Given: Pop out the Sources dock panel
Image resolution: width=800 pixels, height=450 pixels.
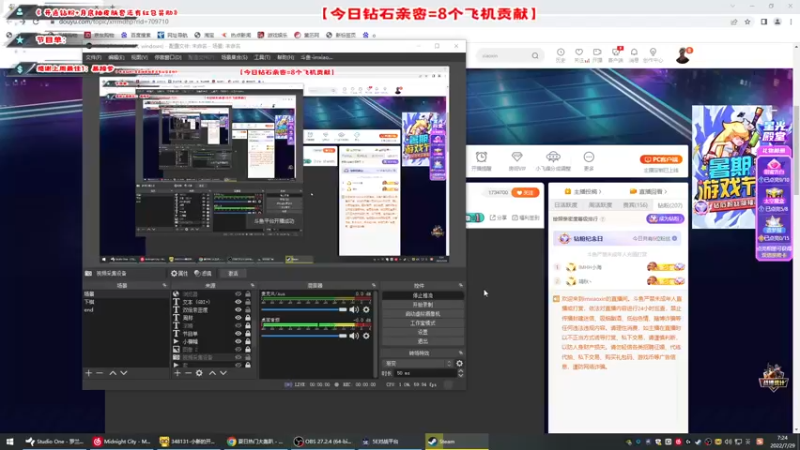Looking at the screenshot, I should [x=253, y=286].
